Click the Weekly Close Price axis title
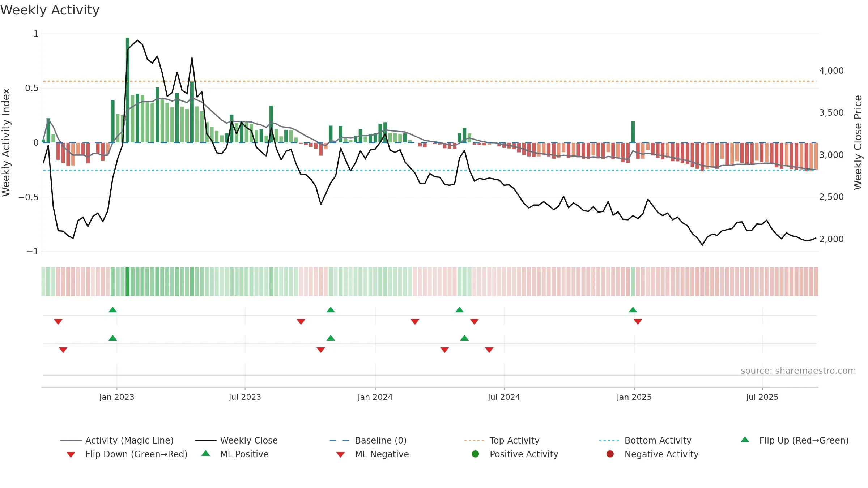 click(x=858, y=142)
